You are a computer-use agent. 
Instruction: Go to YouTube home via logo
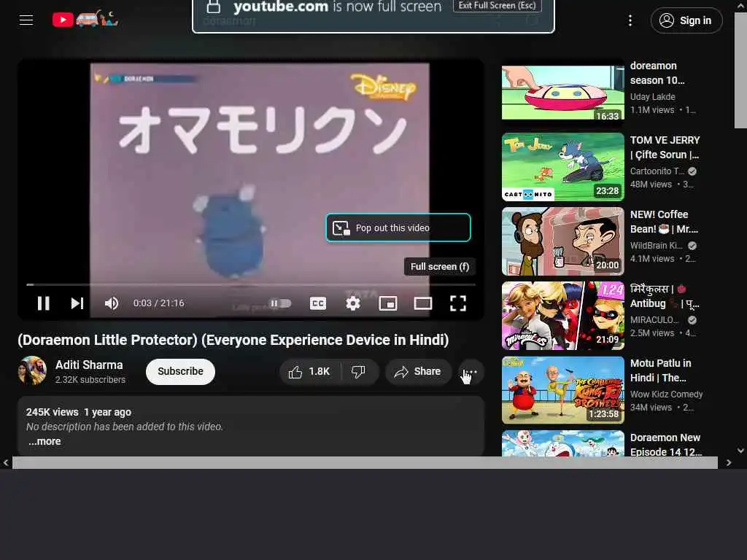[85, 19]
